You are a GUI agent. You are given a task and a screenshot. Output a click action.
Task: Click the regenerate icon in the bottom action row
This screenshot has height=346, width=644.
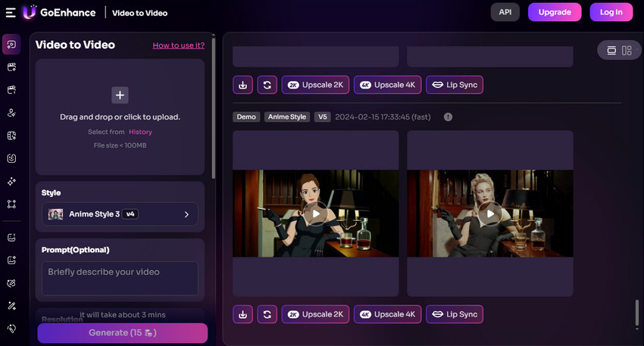point(267,314)
